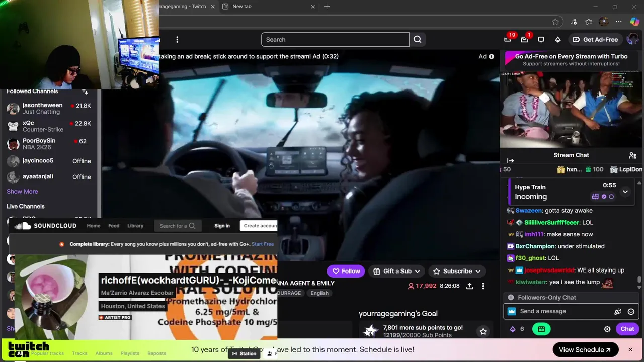Open the Gift a Sub dropdown

397,271
